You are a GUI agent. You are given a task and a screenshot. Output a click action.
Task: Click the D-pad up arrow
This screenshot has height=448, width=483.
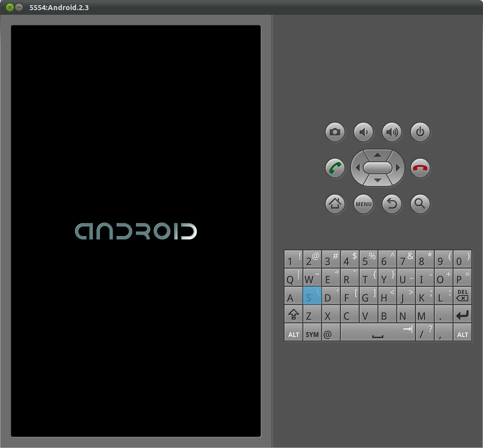[x=377, y=155]
